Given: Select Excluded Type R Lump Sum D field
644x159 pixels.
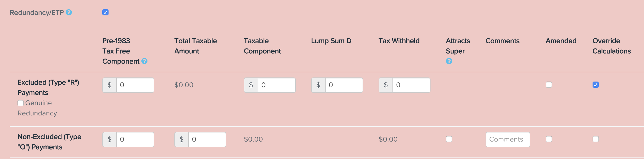Looking at the screenshot, I should pos(344,85).
